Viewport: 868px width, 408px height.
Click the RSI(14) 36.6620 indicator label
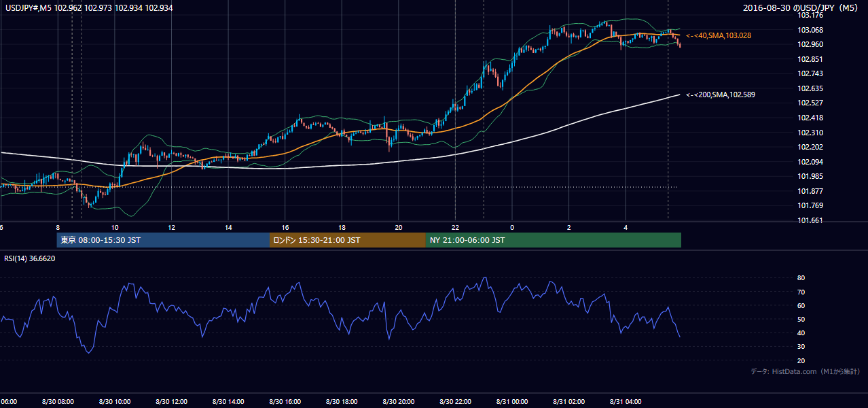30,258
